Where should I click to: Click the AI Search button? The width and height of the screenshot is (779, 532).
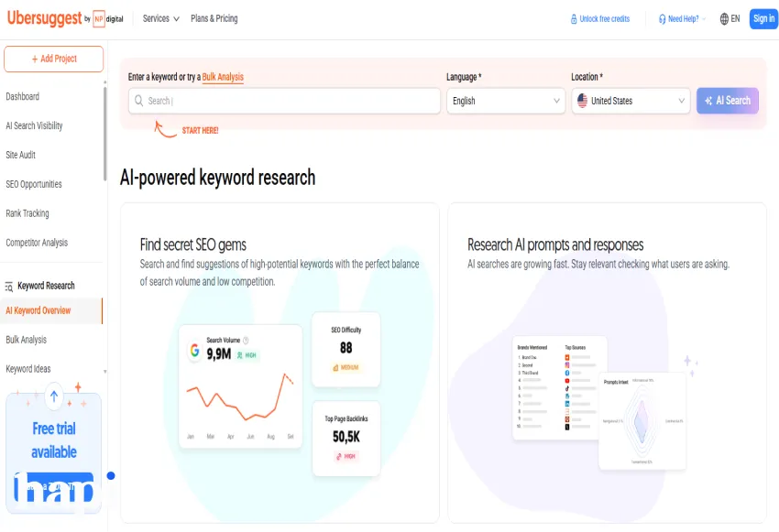coord(728,101)
